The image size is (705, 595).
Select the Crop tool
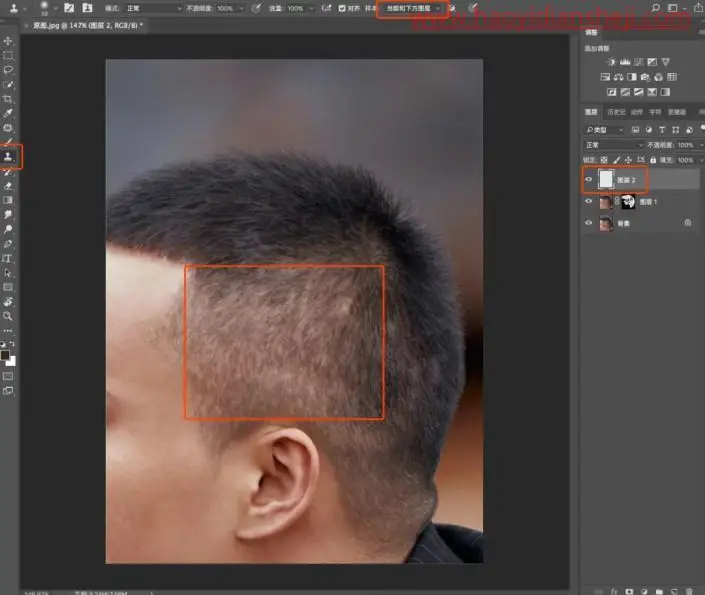tap(8, 99)
